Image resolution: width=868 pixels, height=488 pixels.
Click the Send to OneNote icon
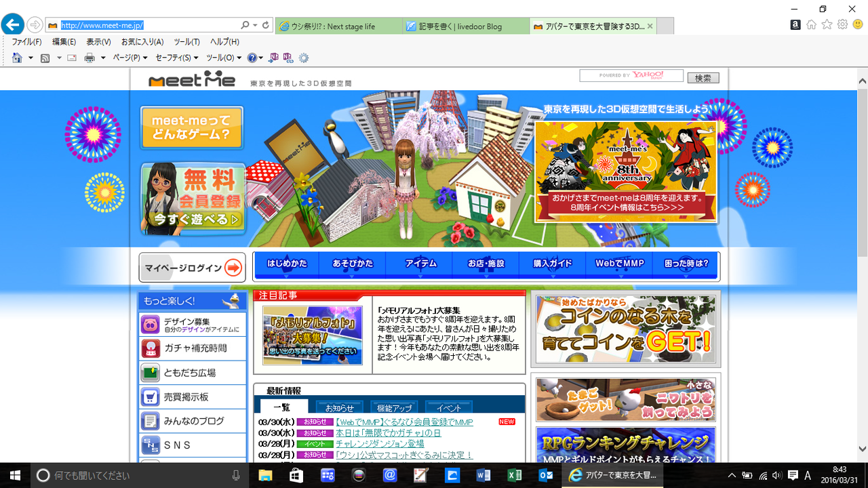(x=273, y=58)
